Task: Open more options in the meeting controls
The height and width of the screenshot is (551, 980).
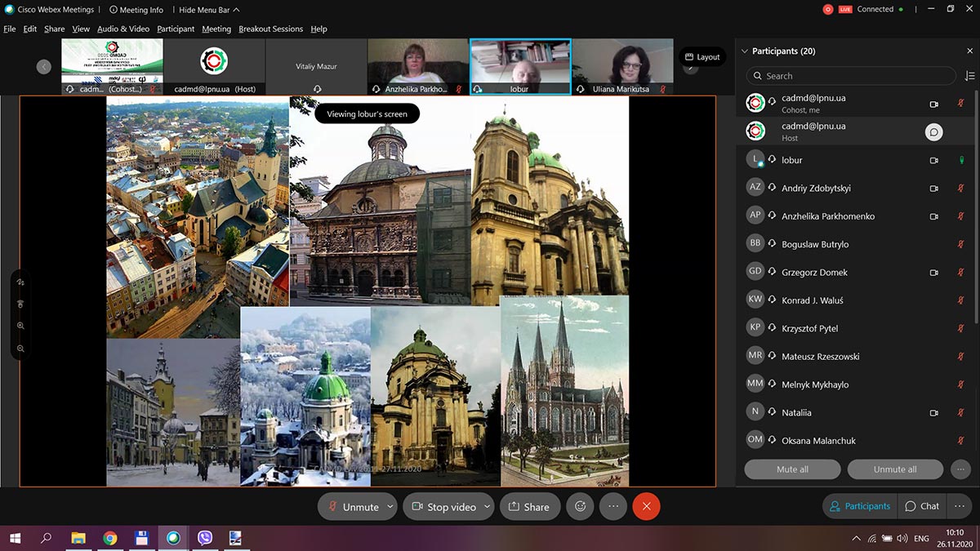Action: click(x=613, y=506)
